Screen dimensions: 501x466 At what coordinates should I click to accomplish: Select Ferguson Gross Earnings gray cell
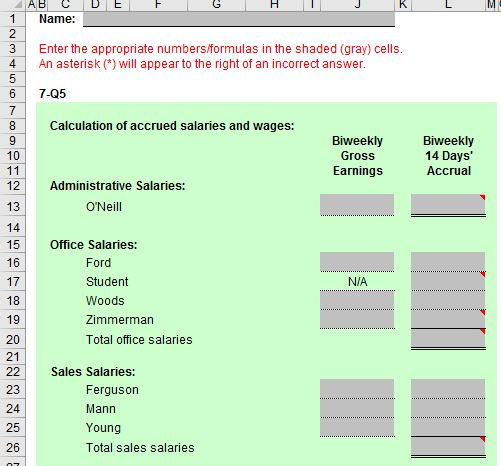pyautogui.click(x=357, y=389)
